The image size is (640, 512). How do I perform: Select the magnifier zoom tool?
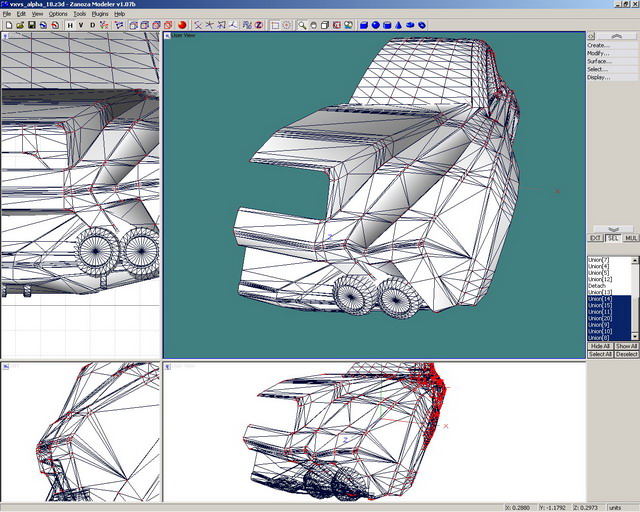point(301,25)
